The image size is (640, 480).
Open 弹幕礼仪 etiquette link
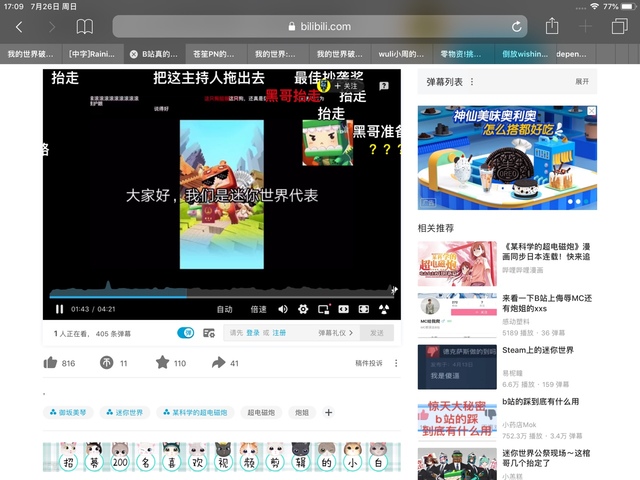336,333
